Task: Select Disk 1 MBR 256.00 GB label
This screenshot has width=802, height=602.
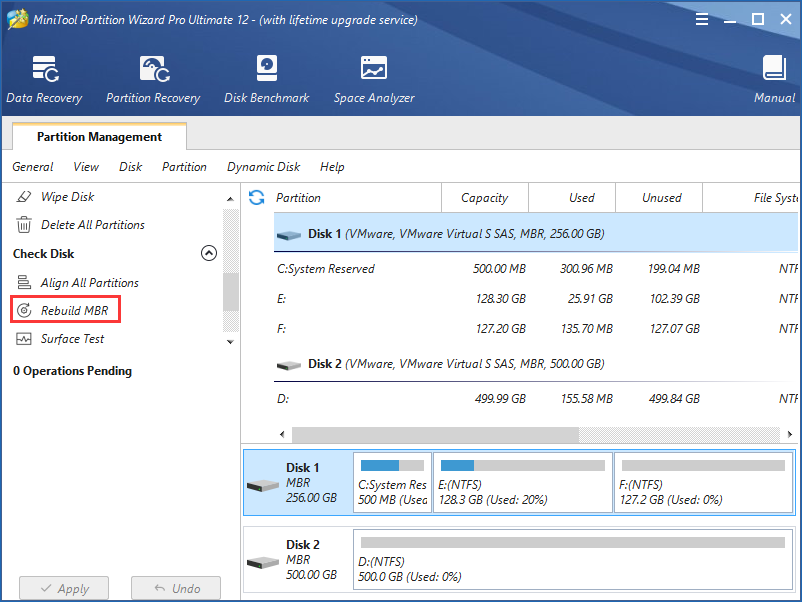Action: click(x=311, y=482)
